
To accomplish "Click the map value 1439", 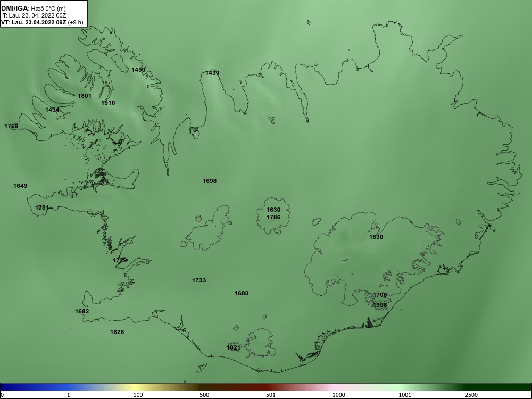I will tap(212, 73).
